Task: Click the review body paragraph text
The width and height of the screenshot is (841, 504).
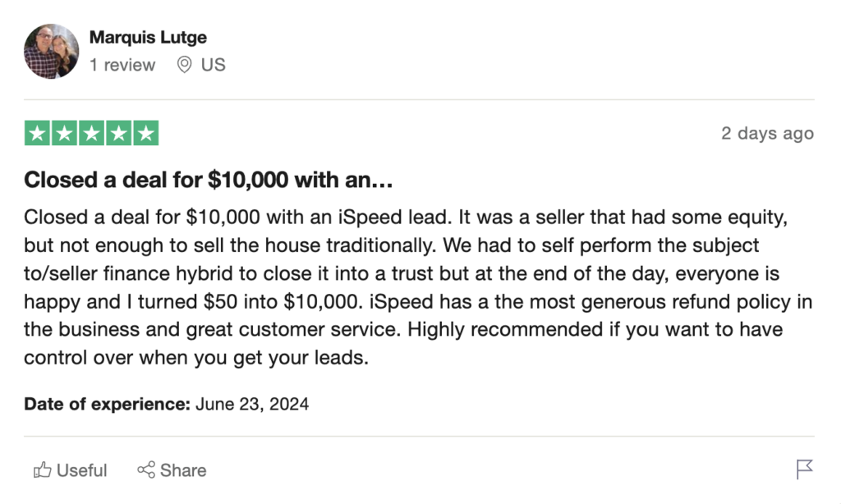Action: pyautogui.click(x=411, y=287)
